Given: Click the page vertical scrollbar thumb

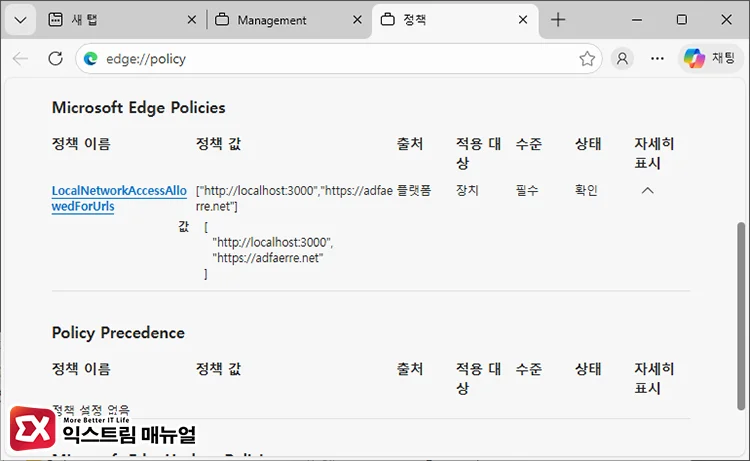Looking at the screenshot, I should [x=740, y=316].
